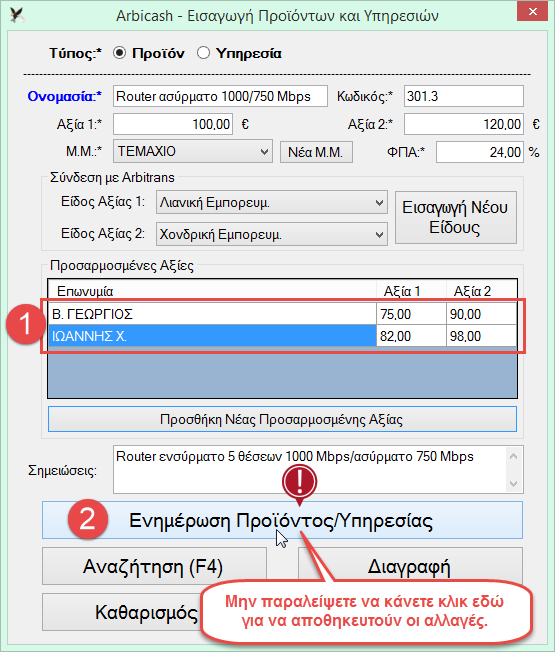This screenshot has width=555, height=652.
Task: Click the Καθαρισμός button
Action: (x=123, y=612)
